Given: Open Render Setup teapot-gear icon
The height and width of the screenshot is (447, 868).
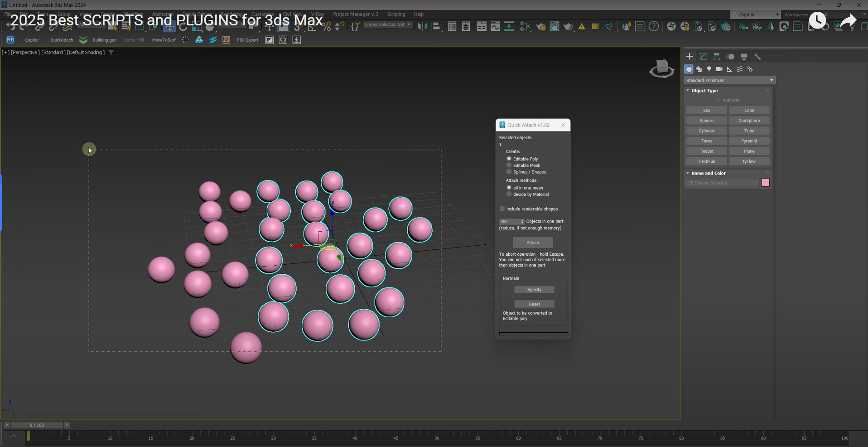Looking at the screenshot, I should point(541,27).
